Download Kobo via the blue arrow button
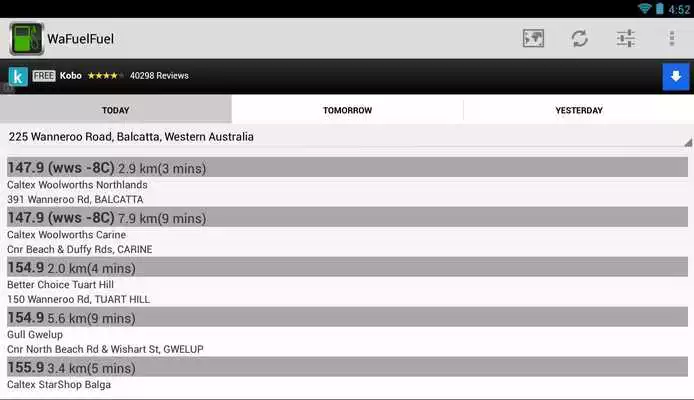This screenshot has height=400, width=694. pos(676,77)
